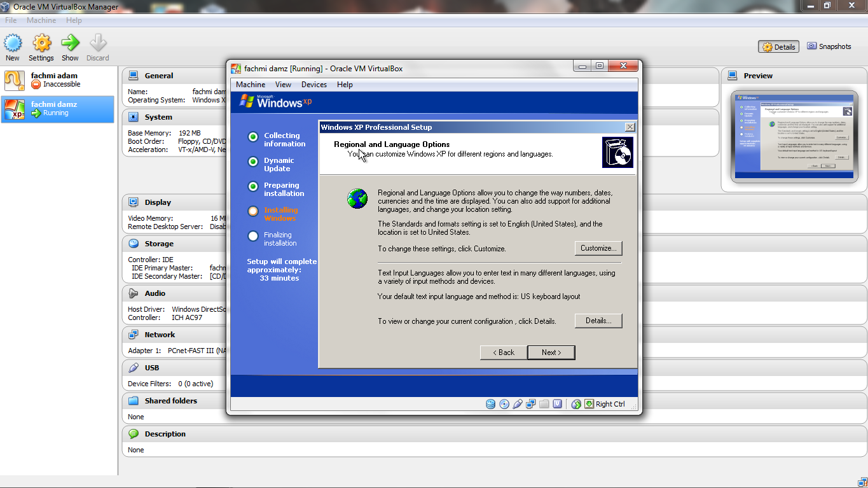Toggle the Details view button
868x488 pixels.
[x=779, y=46]
